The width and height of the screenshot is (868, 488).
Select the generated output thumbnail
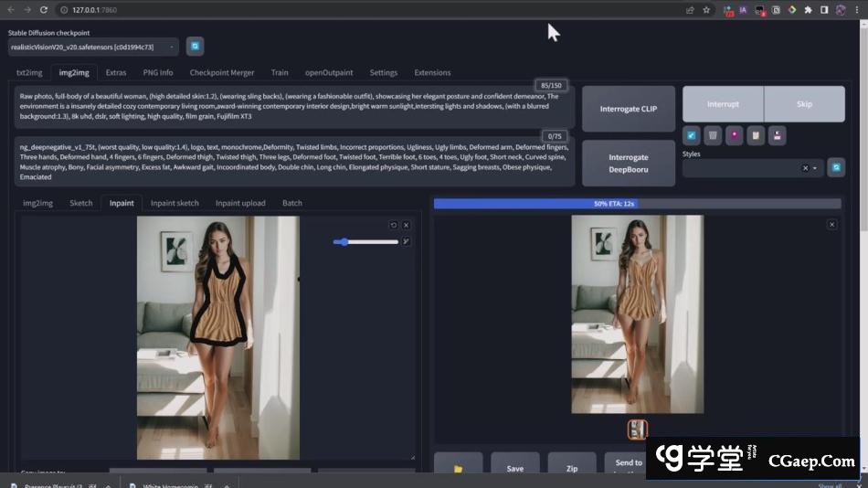(637, 430)
